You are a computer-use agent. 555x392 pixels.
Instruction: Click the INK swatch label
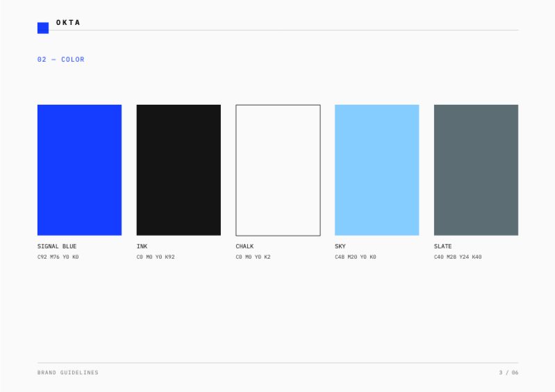pyautogui.click(x=142, y=246)
